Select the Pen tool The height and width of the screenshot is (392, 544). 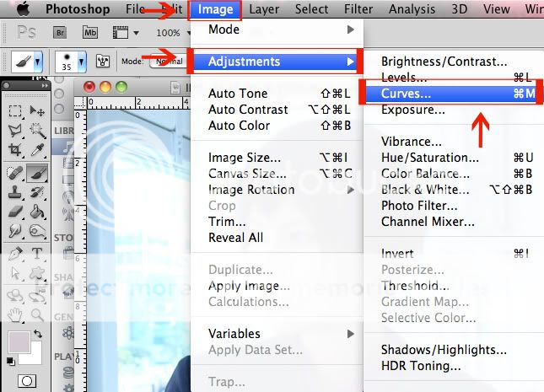coord(15,254)
